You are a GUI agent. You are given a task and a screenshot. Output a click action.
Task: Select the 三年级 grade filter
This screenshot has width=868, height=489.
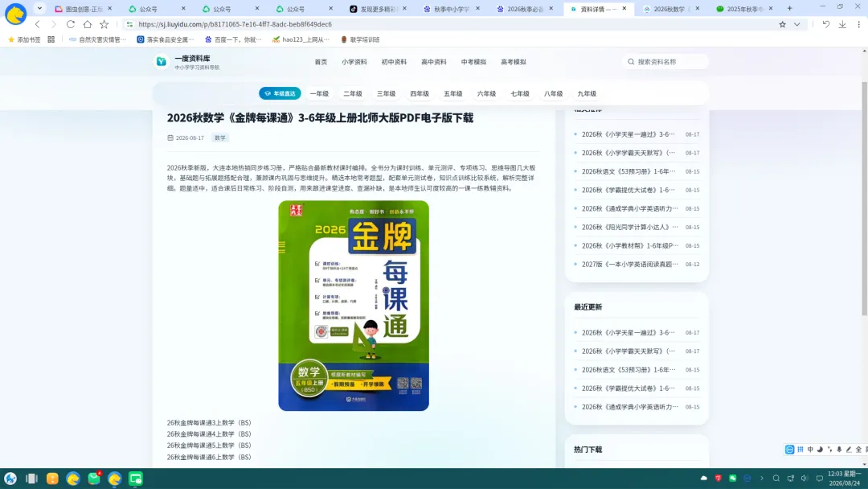pos(387,93)
